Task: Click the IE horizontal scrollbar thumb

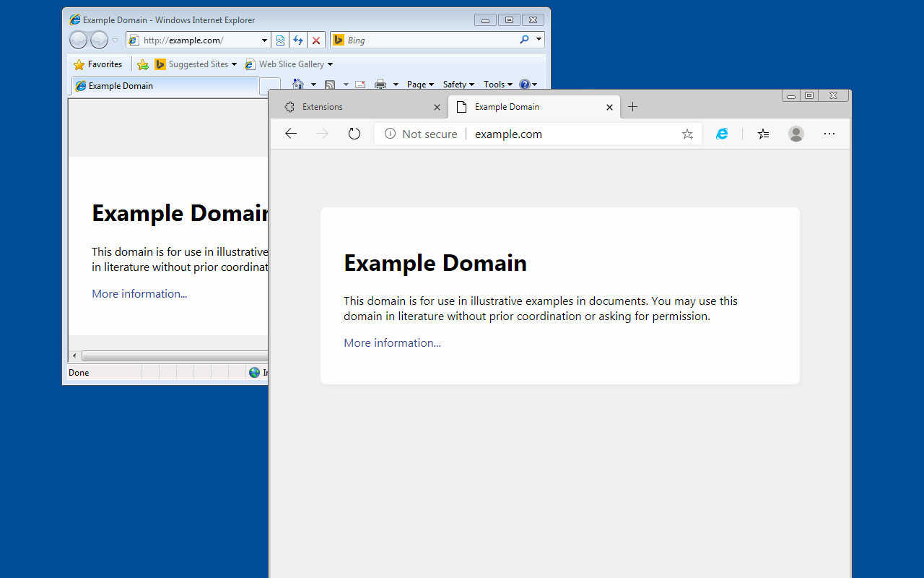Action: [x=175, y=356]
